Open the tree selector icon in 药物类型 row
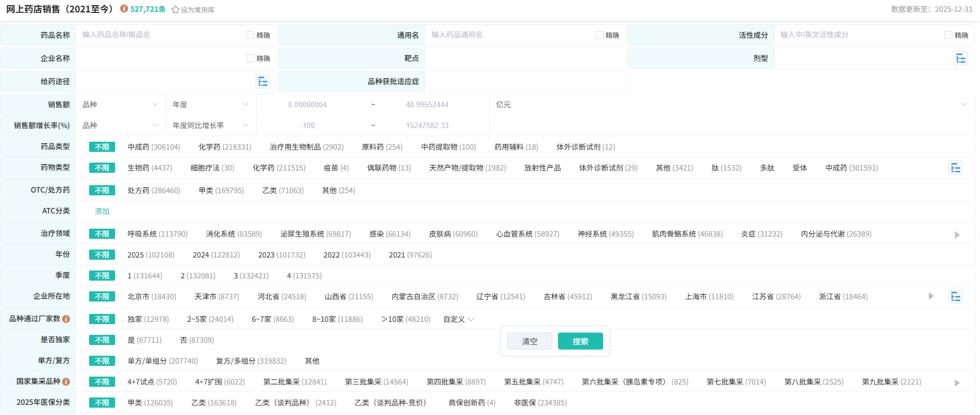The height and width of the screenshot is (415, 980). point(955,168)
